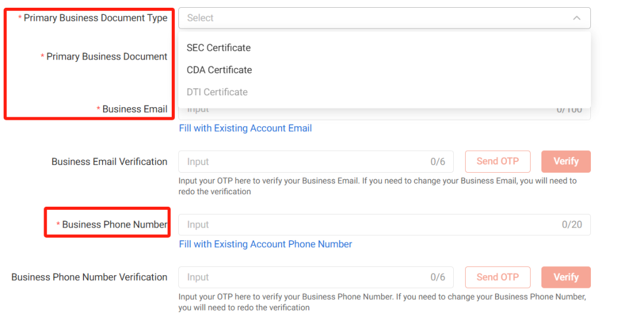Click Fill with Existing Account Phone Number
Screen dimensions: 644x317
point(265,244)
